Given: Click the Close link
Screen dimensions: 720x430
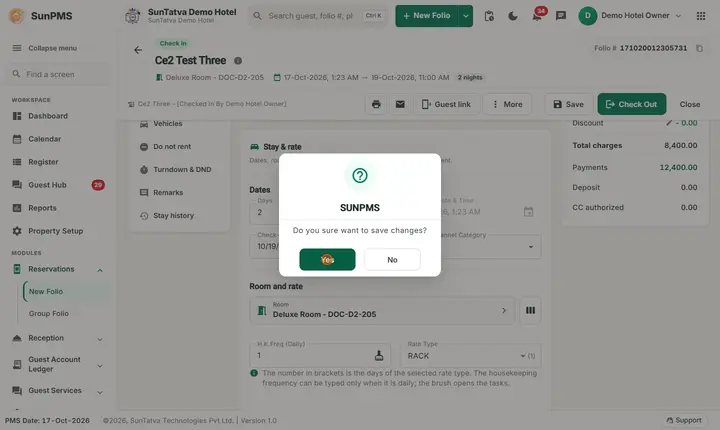Looking at the screenshot, I should [690, 104].
